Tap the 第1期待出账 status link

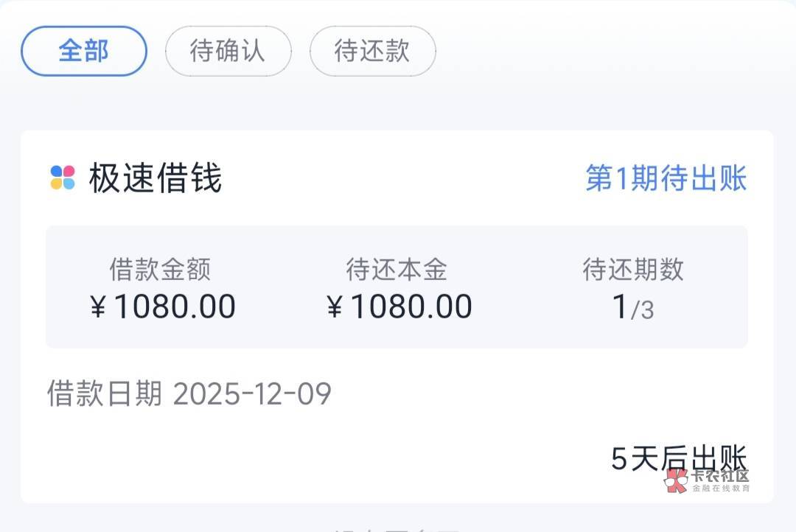coord(666,179)
